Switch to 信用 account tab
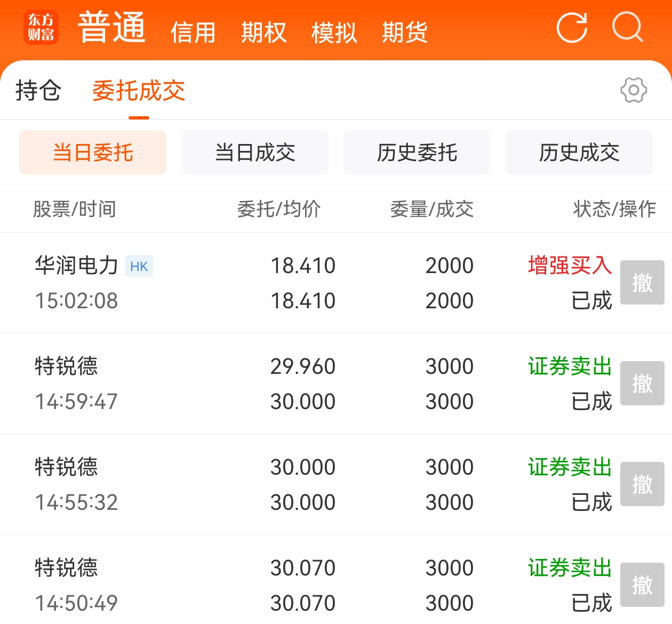This screenshot has width=672, height=624. coord(193,33)
